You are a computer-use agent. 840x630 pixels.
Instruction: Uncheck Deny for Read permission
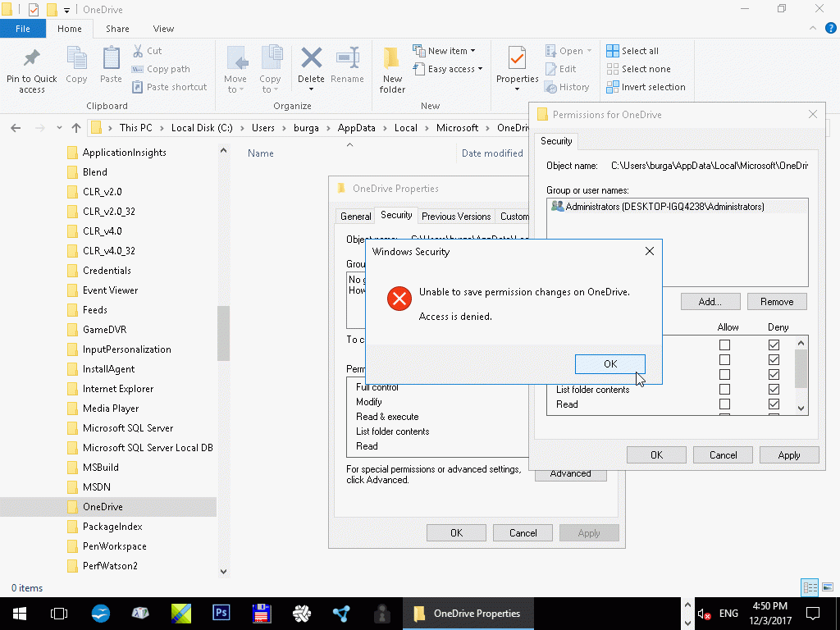coord(774,404)
